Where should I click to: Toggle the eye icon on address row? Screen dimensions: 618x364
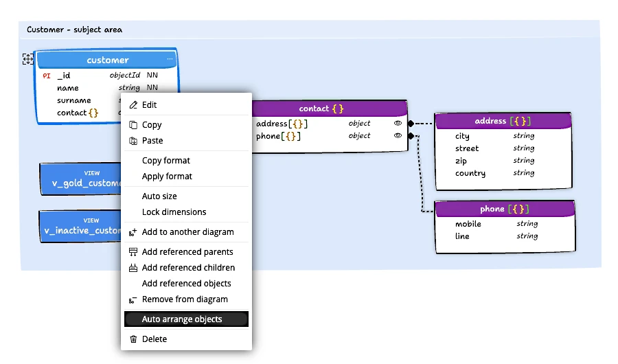pos(398,123)
